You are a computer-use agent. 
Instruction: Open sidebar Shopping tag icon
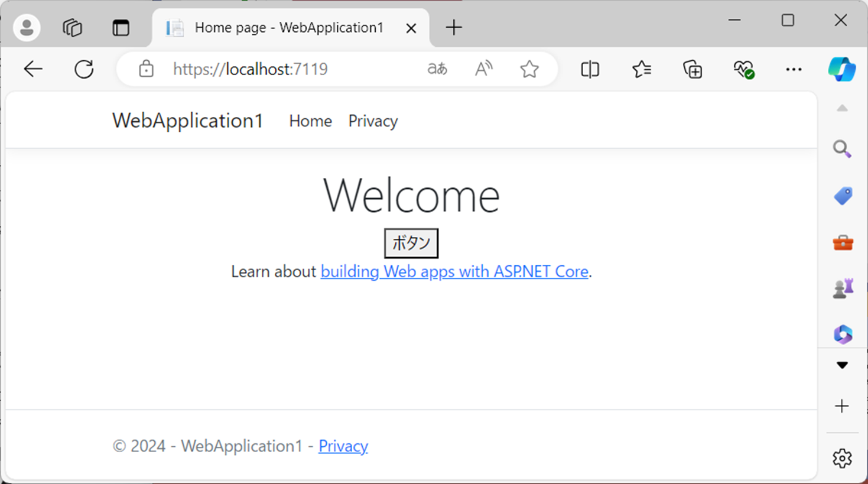pyautogui.click(x=843, y=196)
